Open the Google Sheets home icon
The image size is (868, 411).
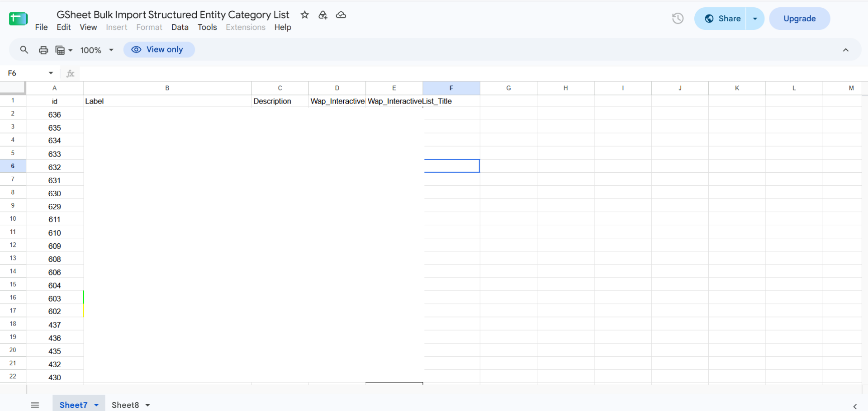coord(18,19)
